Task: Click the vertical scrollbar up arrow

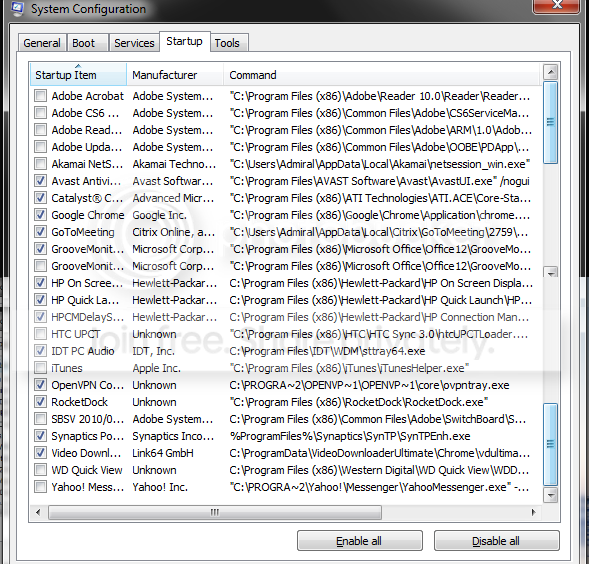Action: click(551, 72)
